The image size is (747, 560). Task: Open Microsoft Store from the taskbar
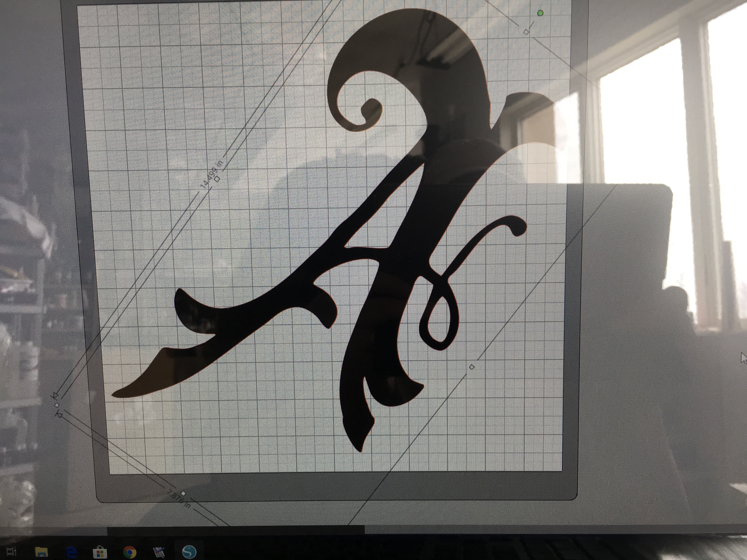click(100, 552)
